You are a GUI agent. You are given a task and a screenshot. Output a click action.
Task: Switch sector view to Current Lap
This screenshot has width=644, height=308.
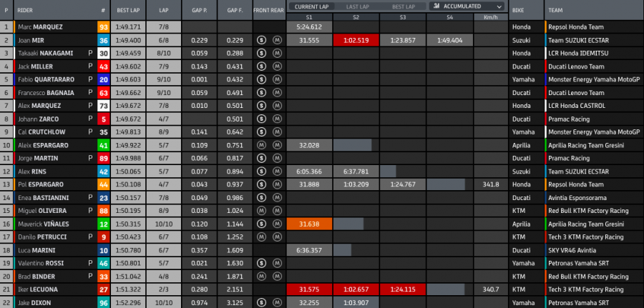310,6
